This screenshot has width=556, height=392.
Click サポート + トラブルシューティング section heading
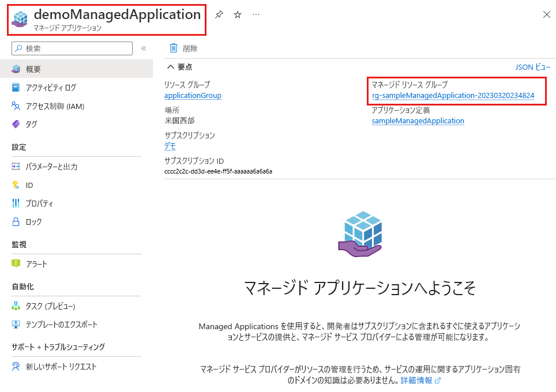(x=58, y=347)
